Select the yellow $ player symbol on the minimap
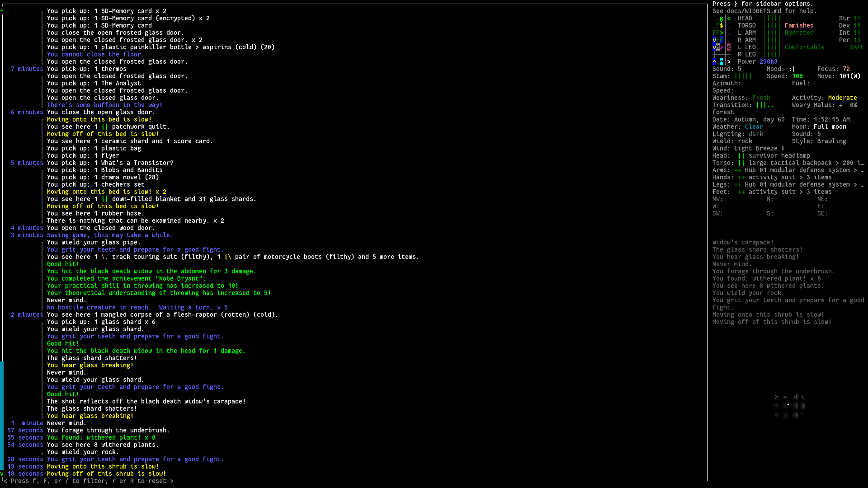868x488 pixels. 721,25
